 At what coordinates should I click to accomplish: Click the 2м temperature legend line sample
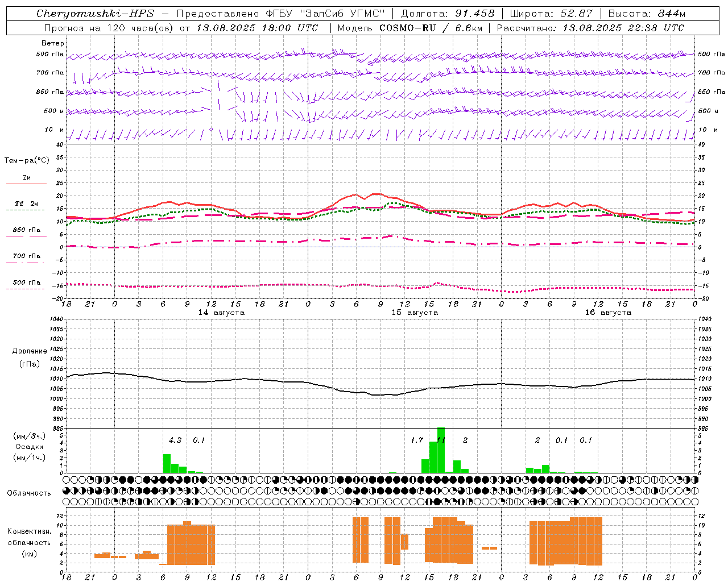pyautogui.click(x=26, y=184)
